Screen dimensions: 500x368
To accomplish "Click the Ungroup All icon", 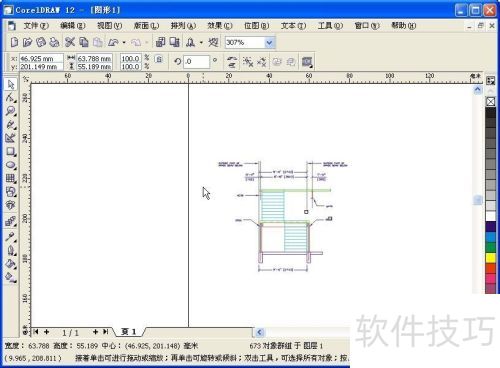I will click(x=262, y=62).
